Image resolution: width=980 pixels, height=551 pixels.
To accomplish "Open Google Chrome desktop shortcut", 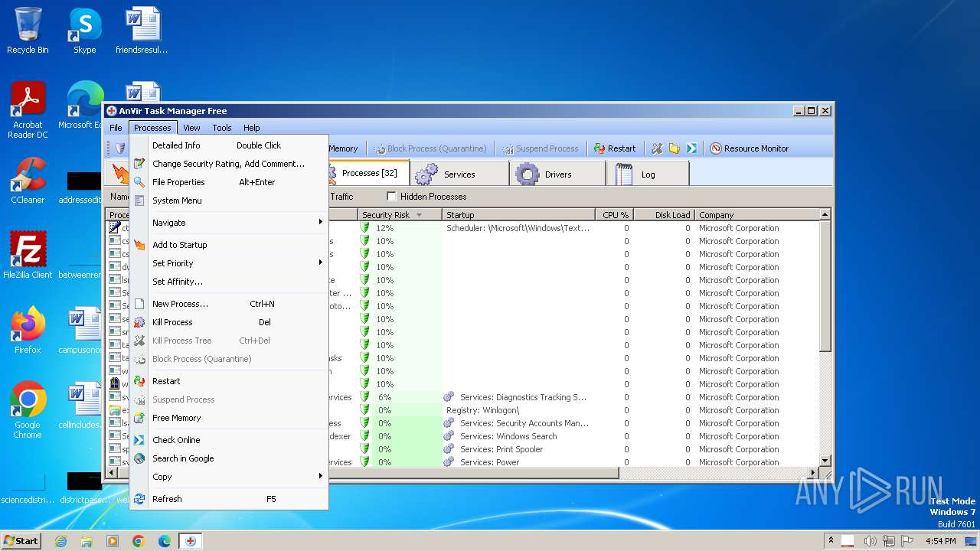I will [x=28, y=410].
